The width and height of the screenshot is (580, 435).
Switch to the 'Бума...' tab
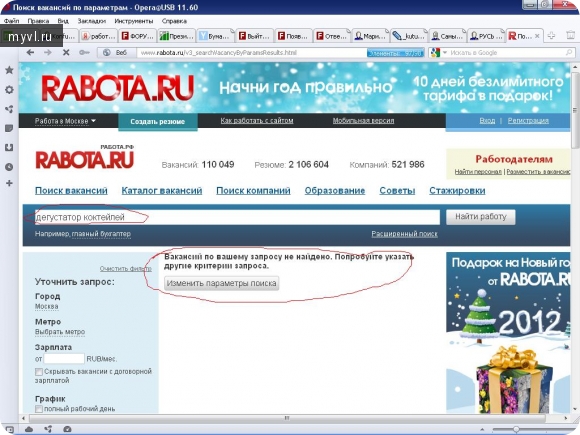coord(216,36)
